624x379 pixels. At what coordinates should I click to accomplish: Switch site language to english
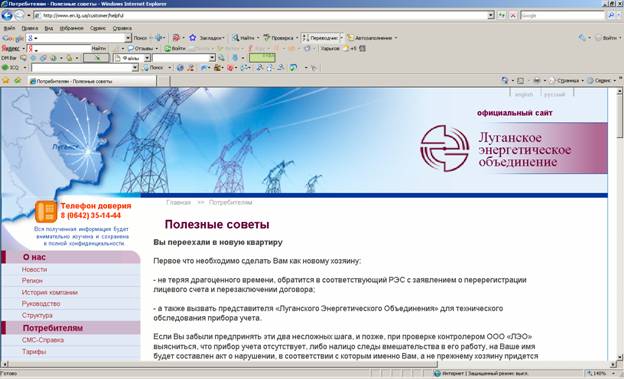click(524, 95)
